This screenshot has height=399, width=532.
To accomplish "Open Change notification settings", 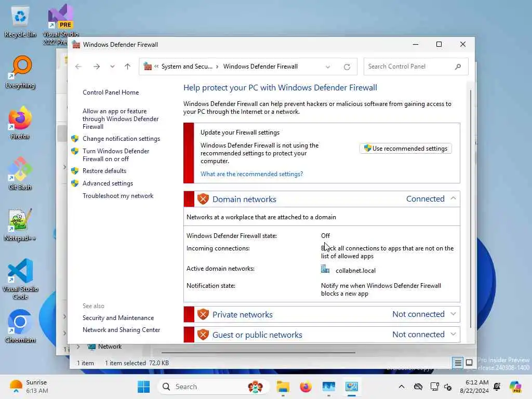I will point(121,138).
